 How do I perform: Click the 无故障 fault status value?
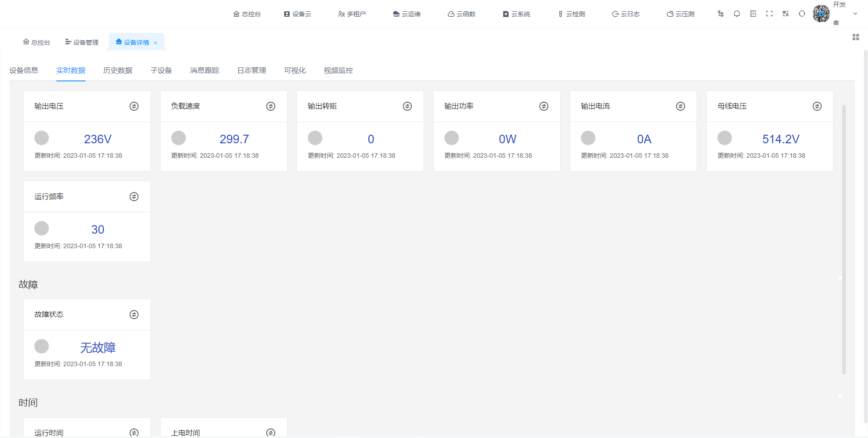coord(98,348)
